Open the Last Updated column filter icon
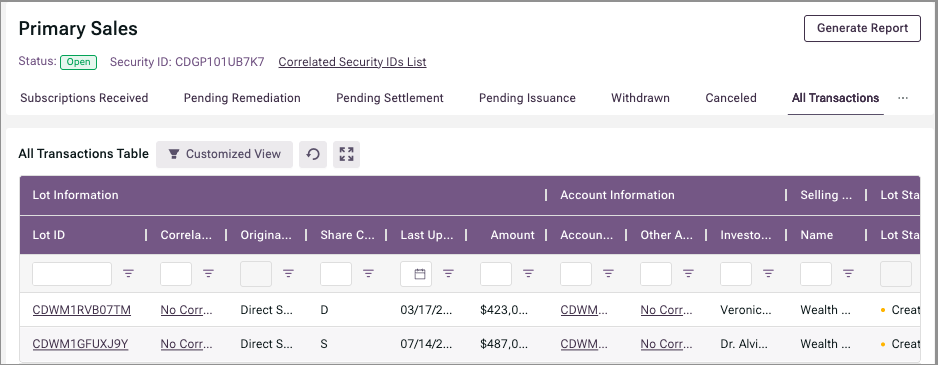938x365 pixels. (x=448, y=274)
